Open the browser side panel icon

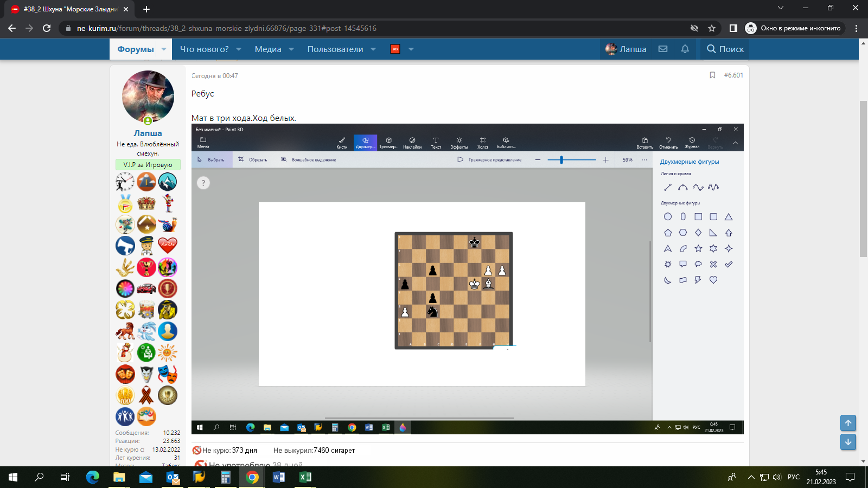point(733,28)
